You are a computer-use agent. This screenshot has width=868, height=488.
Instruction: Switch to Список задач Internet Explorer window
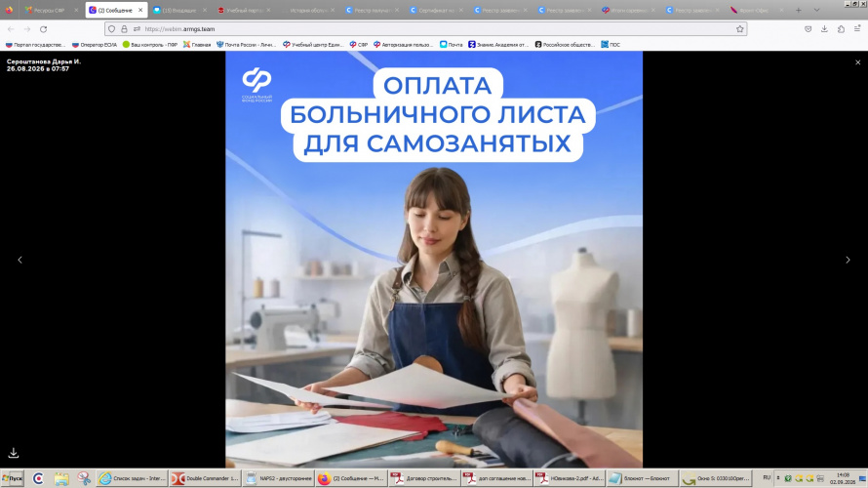pos(133,478)
